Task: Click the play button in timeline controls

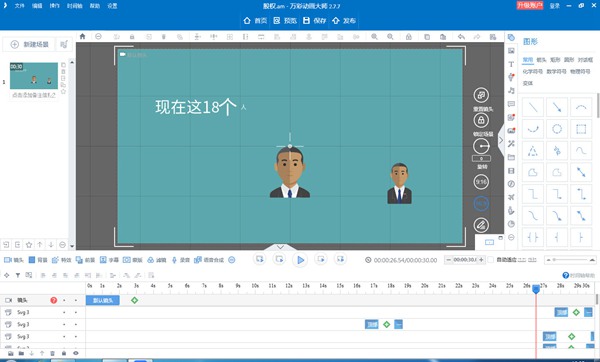Action: 300,260
